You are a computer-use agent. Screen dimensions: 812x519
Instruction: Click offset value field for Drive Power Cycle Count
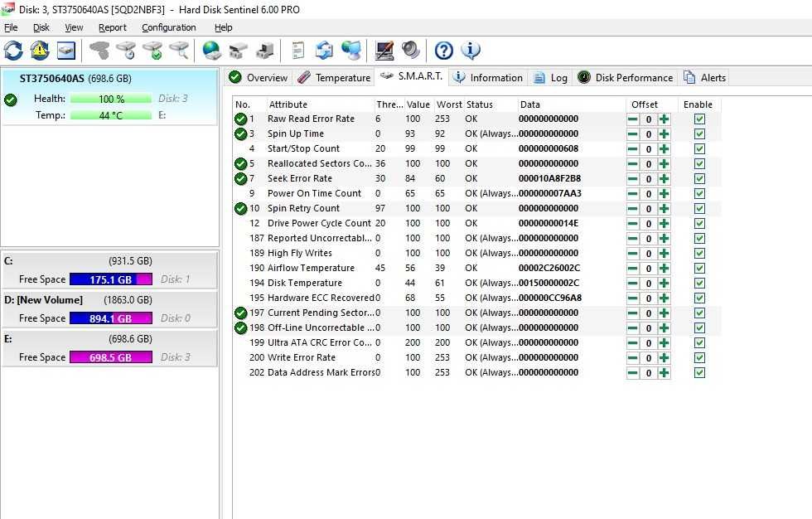648,224
